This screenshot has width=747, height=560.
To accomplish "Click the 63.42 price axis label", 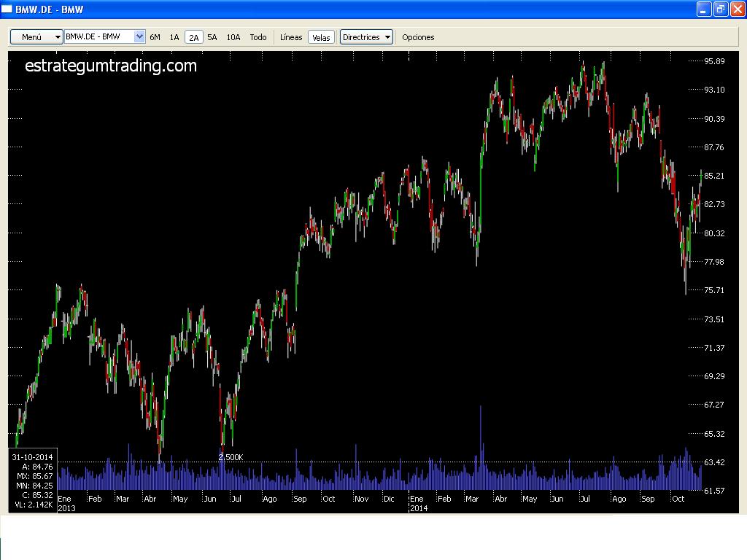I will tap(714, 462).
